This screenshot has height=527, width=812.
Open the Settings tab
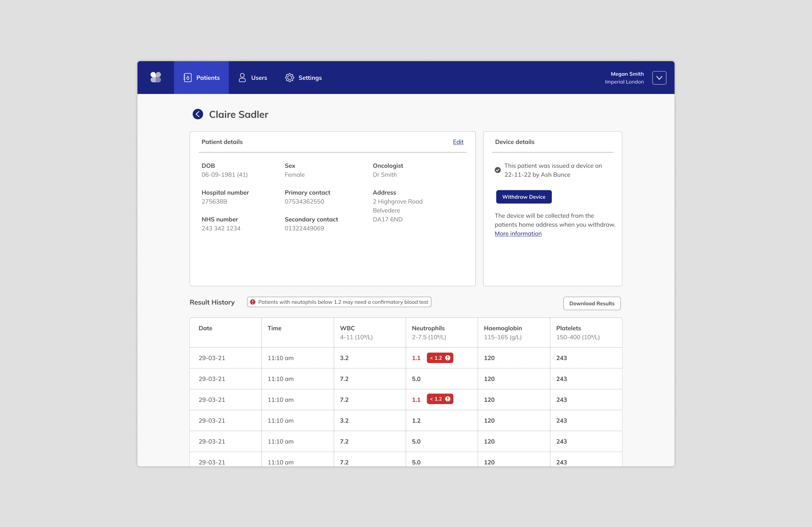309,78
